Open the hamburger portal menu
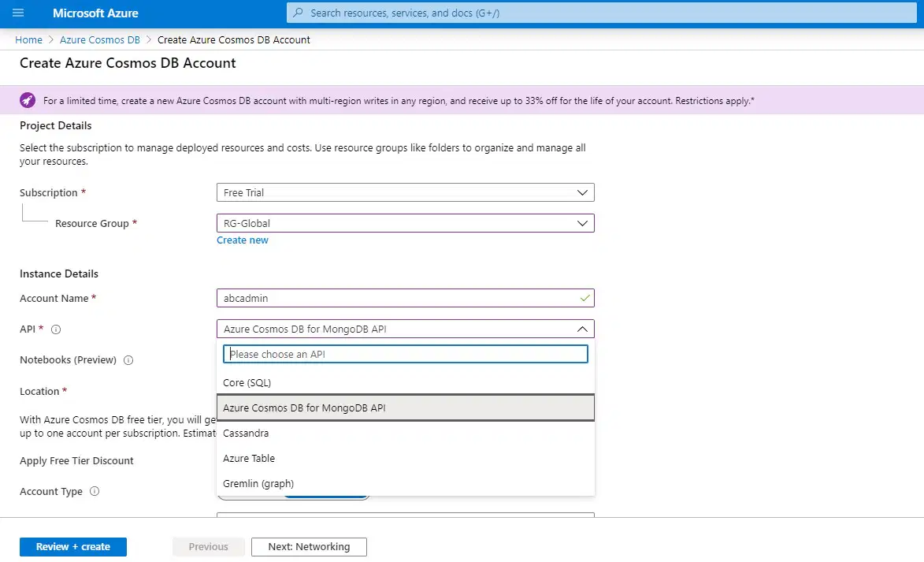Screen dimensions: 924x562 click(x=18, y=13)
